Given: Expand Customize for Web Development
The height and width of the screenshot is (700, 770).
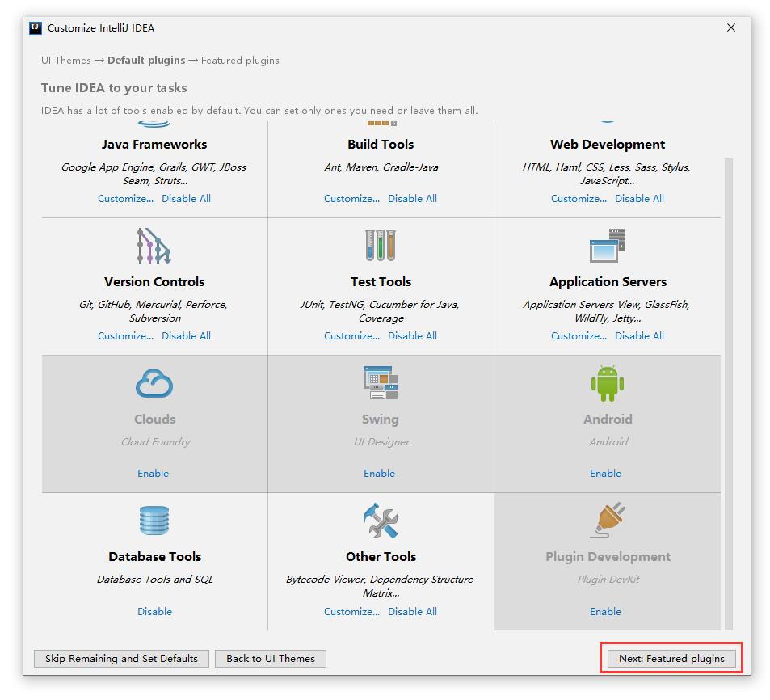Looking at the screenshot, I should 579,199.
